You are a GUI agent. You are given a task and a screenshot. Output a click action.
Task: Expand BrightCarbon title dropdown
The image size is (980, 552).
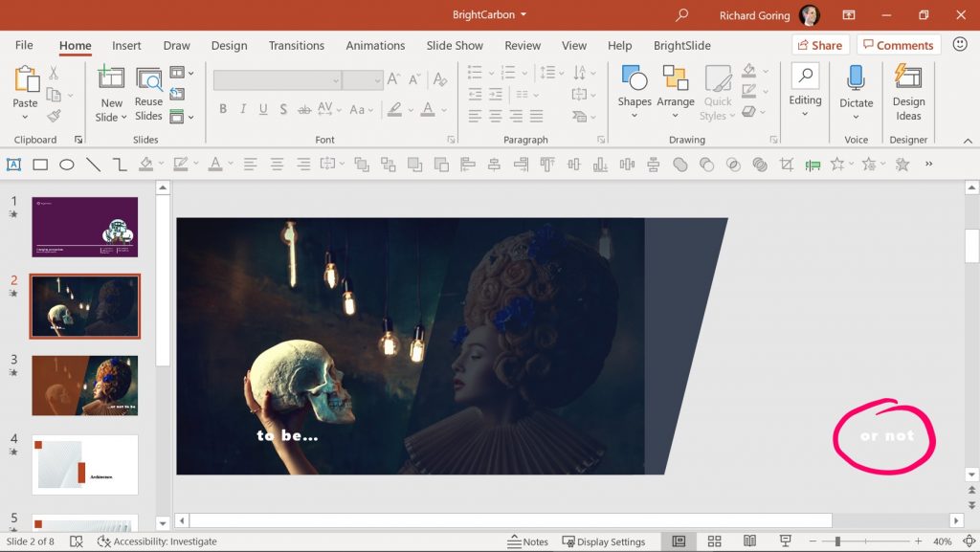tap(523, 14)
